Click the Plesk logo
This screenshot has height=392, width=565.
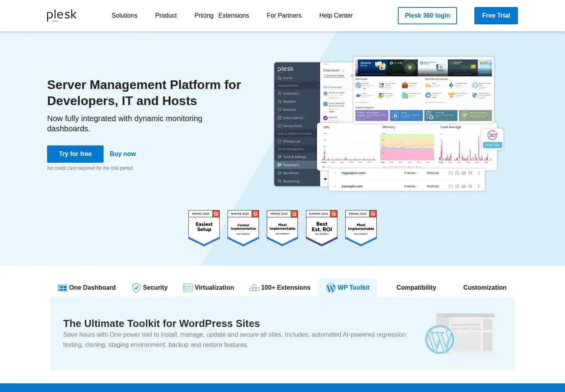[62, 15]
